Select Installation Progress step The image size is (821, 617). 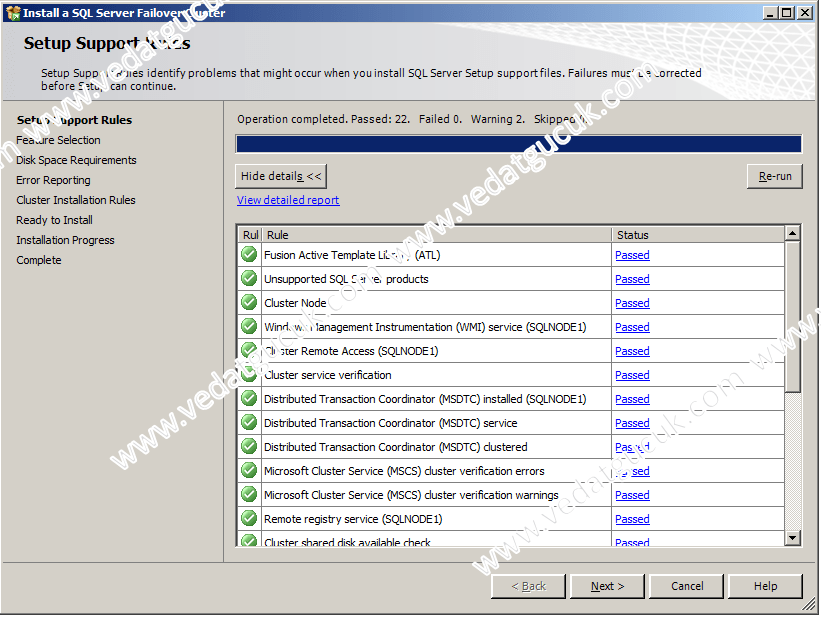click(x=65, y=240)
